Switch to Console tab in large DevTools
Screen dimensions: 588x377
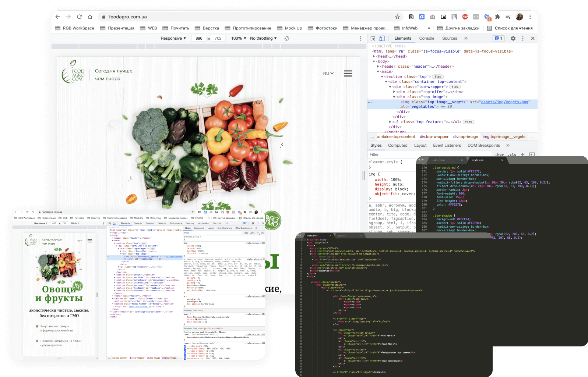tap(427, 38)
